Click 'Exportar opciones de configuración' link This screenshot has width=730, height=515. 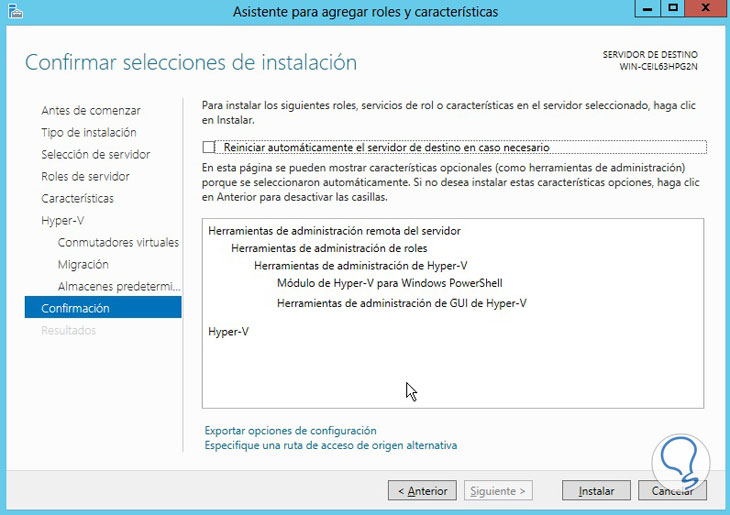291,431
